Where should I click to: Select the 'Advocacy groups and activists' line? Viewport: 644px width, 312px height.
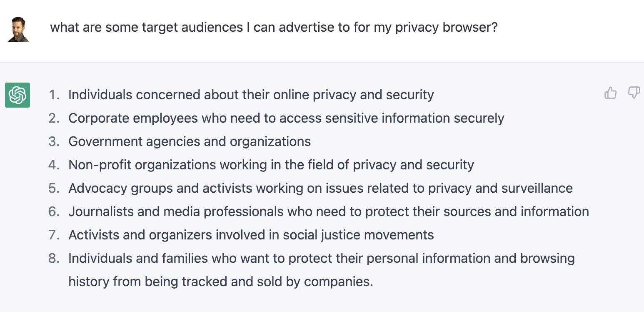click(x=320, y=189)
